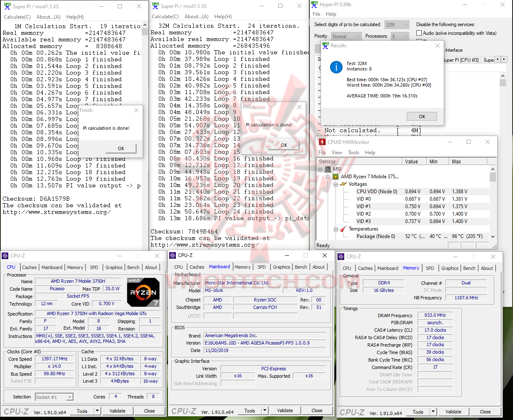
Task: Open the View menu in CPUID HWMonitor
Action: click(x=337, y=153)
